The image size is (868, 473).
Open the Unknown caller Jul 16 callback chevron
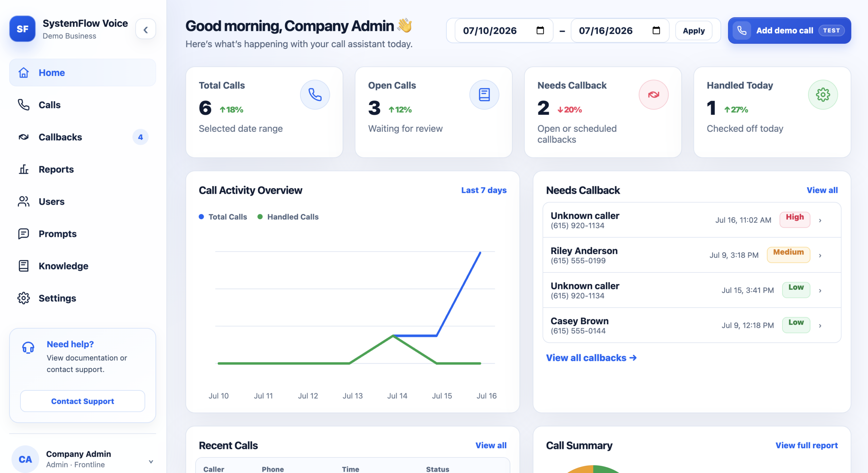coord(820,220)
